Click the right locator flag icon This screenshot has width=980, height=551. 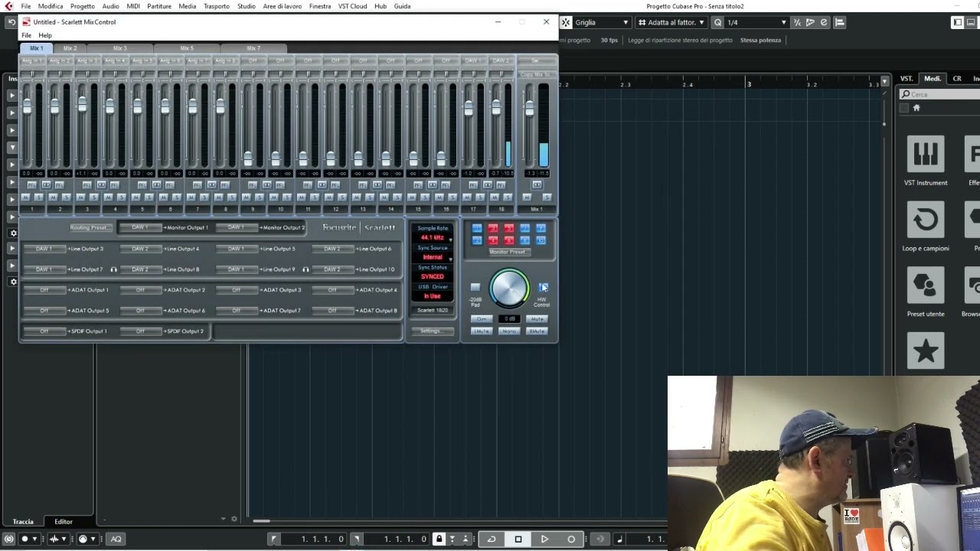click(356, 539)
